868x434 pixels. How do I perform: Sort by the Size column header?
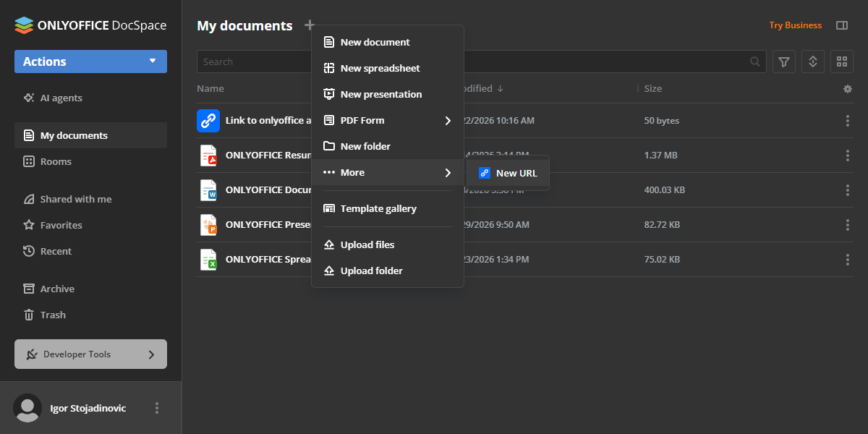[x=653, y=88]
